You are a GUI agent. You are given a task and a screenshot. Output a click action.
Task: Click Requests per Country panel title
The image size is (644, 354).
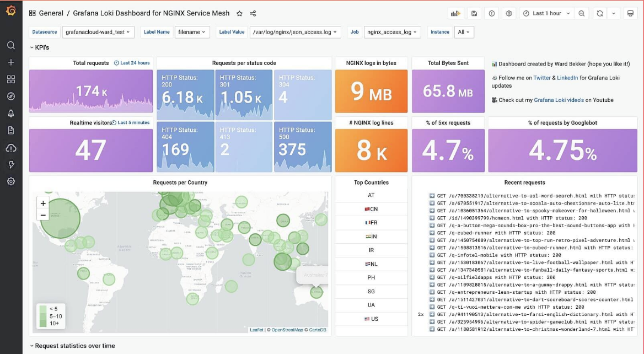click(180, 183)
